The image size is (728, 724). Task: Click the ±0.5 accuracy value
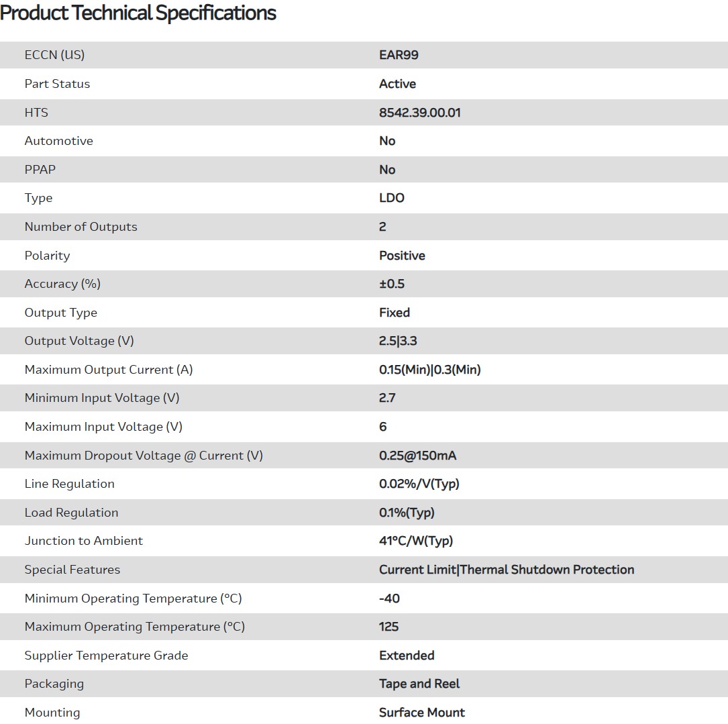click(x=392, y=284)
